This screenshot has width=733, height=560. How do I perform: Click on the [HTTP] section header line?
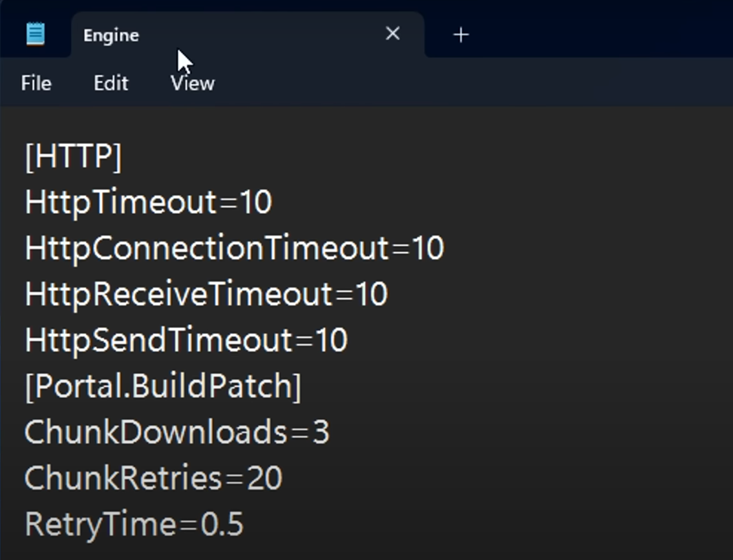73,157
